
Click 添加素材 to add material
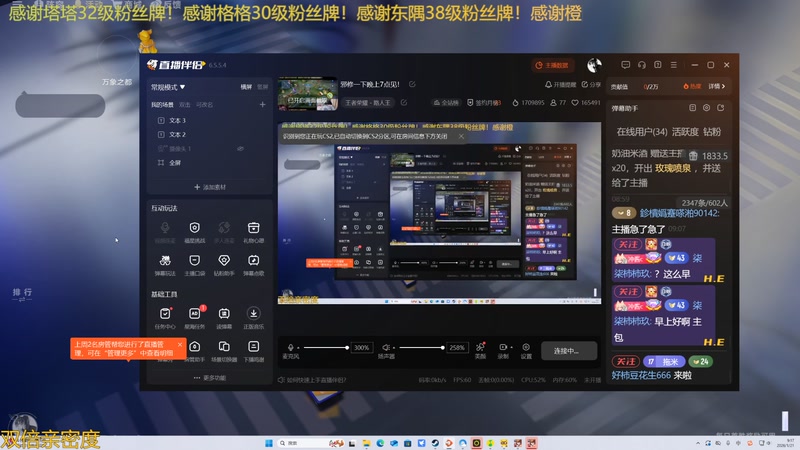pos(210,187)
